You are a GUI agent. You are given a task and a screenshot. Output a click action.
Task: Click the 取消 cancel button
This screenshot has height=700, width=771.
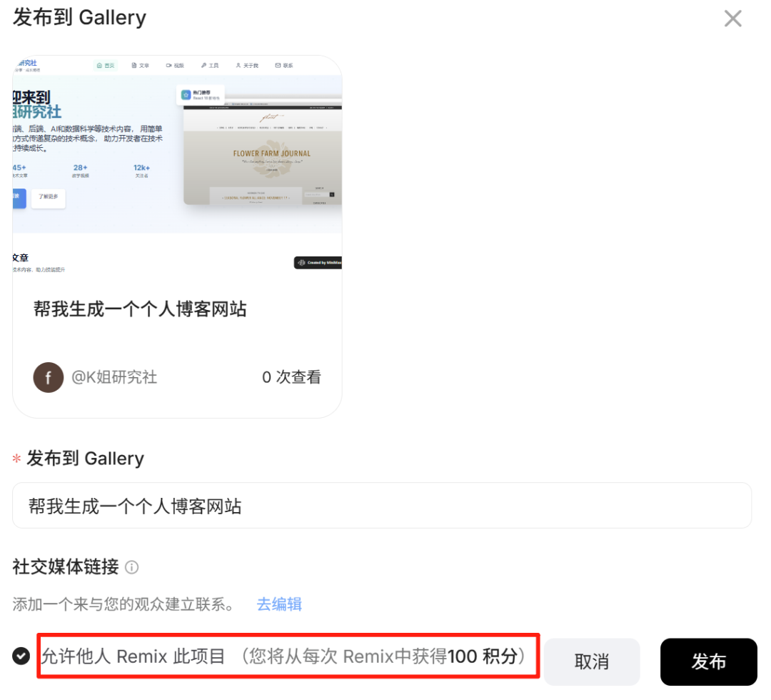pyautogui.click(x=592, y=661)
